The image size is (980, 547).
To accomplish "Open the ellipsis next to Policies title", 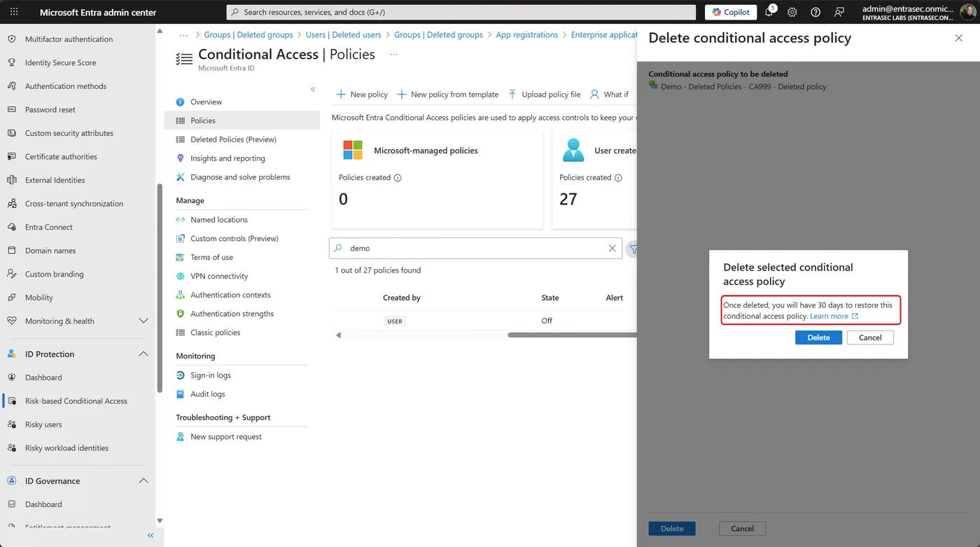I will 394,55.
